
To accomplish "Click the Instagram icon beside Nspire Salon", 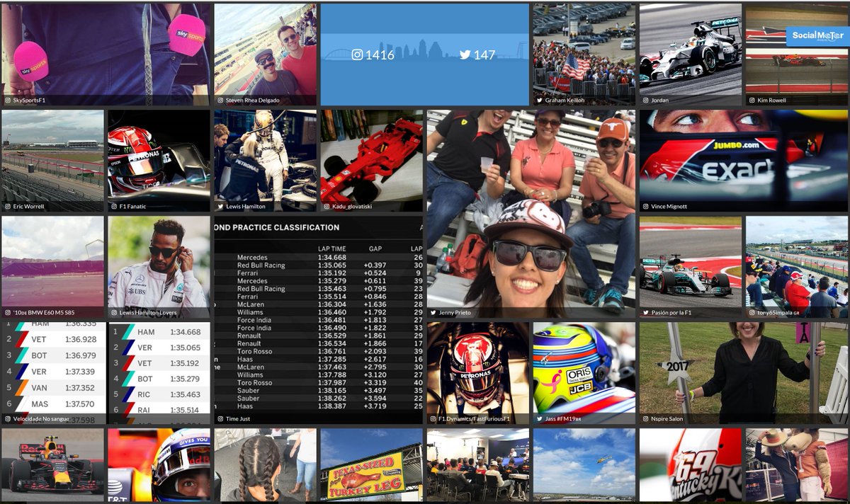I will (645, 419).
